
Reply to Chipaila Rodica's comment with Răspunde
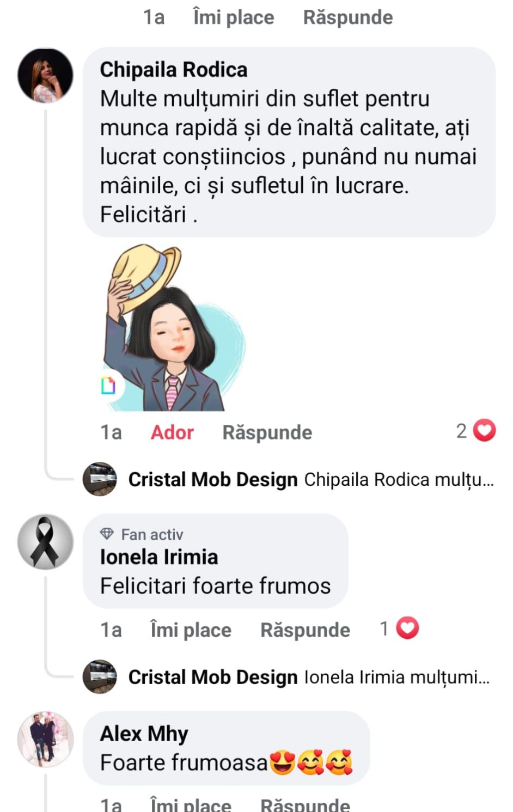267,432
